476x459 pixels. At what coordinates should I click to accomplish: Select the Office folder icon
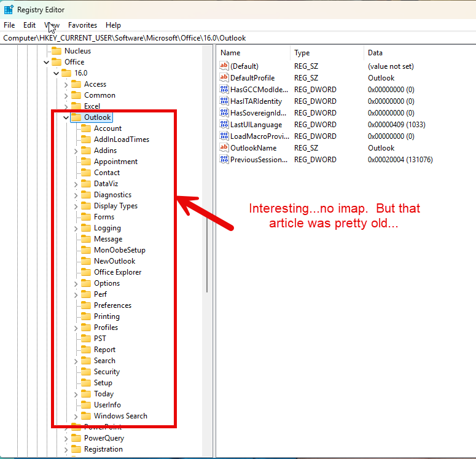point(57,62)
